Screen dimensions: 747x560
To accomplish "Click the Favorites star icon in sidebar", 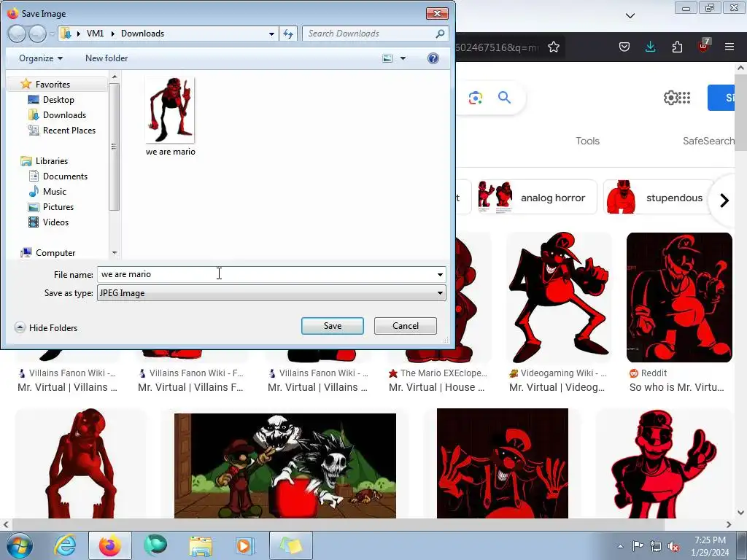I will pyautogui.click(x=26, y=85).
